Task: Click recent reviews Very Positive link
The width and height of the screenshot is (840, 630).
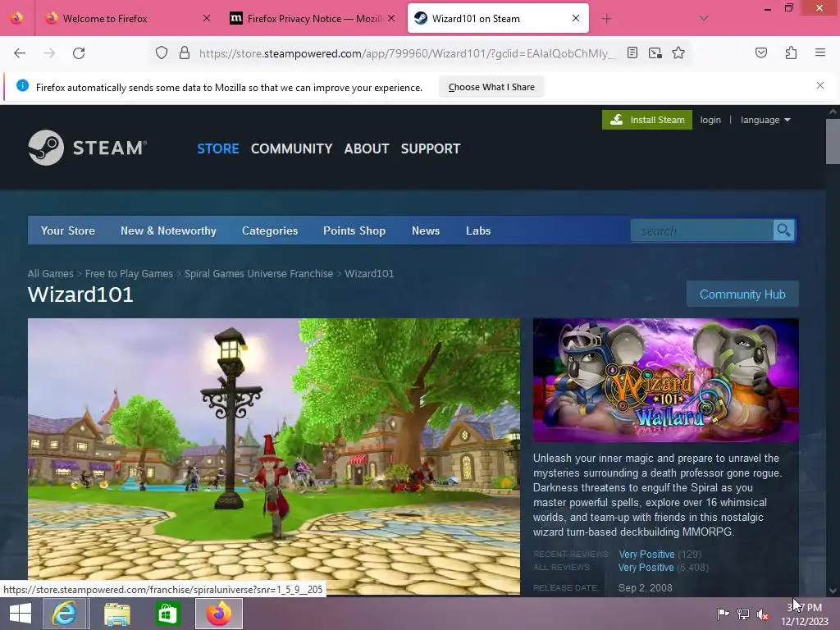Action: coord(646,555)
